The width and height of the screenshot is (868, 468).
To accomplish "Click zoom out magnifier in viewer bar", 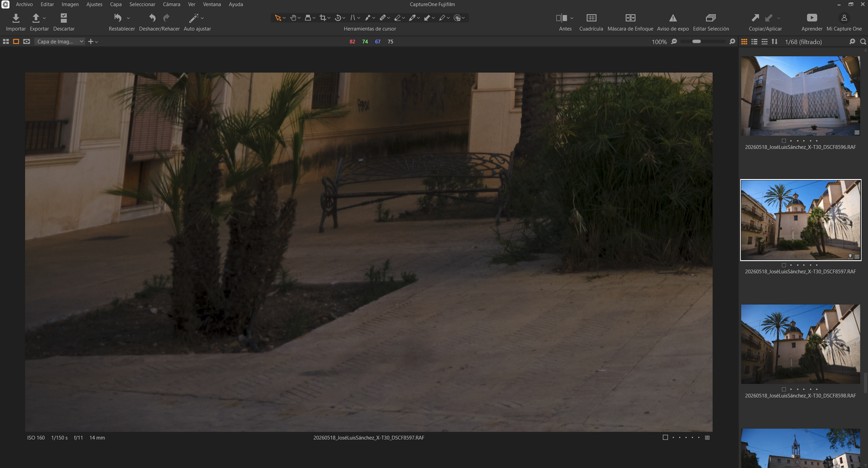I will tap(674, 42).
